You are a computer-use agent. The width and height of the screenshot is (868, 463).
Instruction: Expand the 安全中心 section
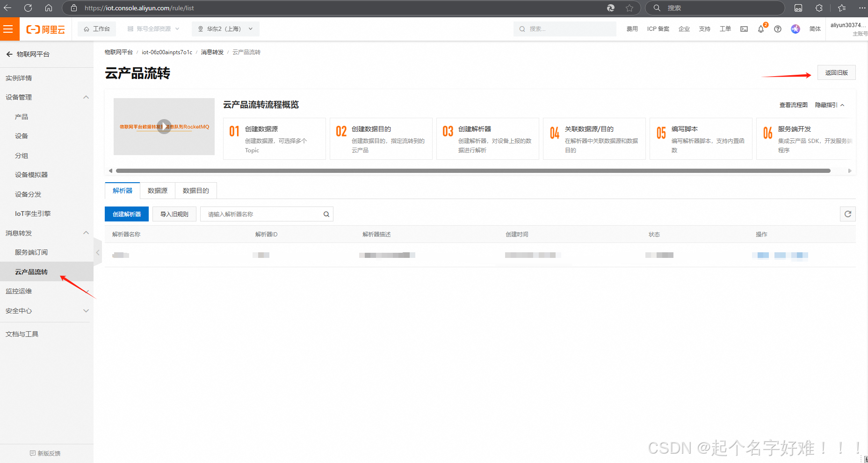click(86, 311)
